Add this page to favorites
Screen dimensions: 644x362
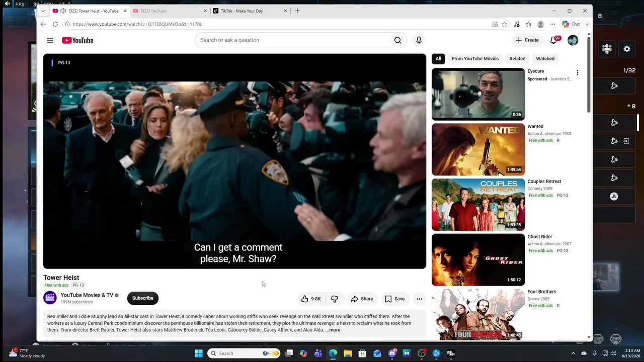pyautogui.click(x=504, y=24)
